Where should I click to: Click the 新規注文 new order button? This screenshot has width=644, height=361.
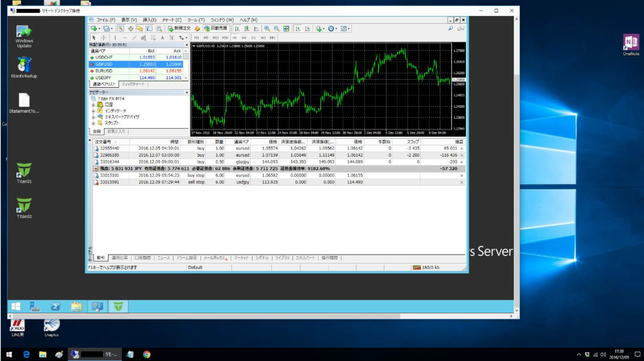tap(179, 29)
